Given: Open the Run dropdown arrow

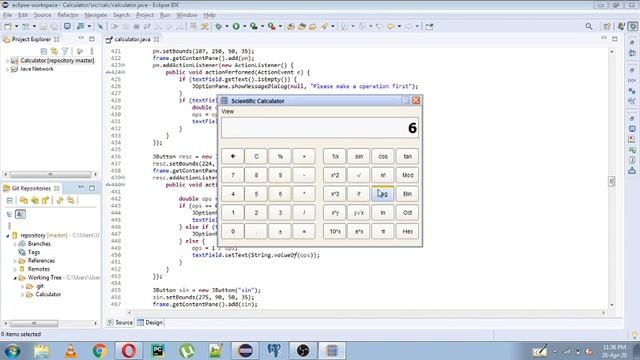Looking at the screenshot, I should click(x=244, y=27).
